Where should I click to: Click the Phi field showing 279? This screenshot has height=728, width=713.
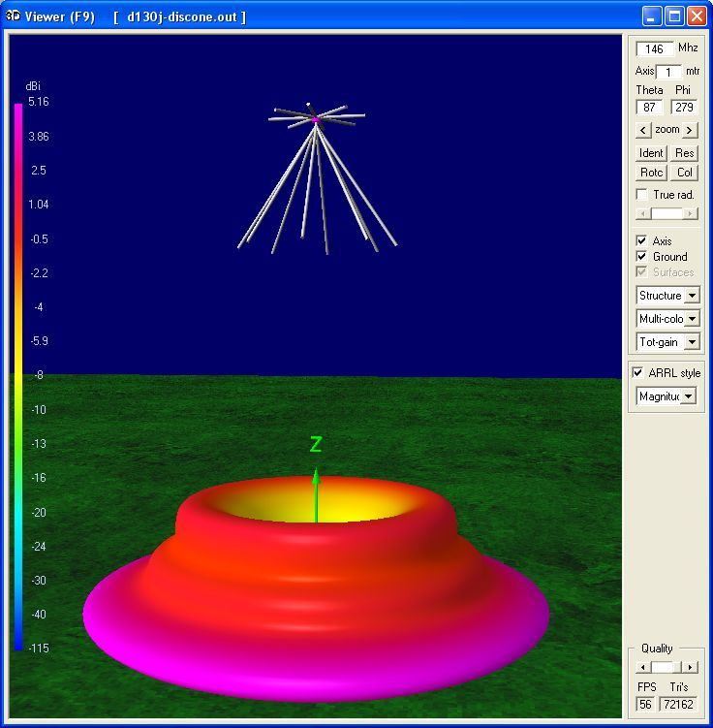point(684,108)
